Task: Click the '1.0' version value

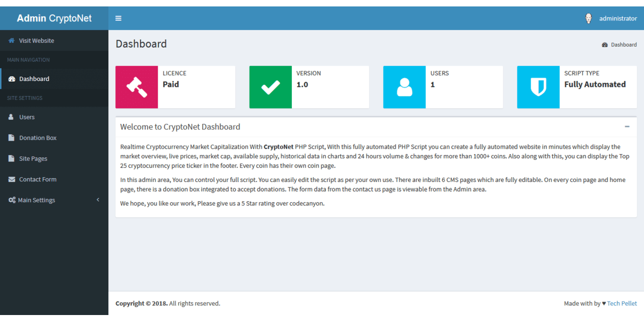Action: 302,84
